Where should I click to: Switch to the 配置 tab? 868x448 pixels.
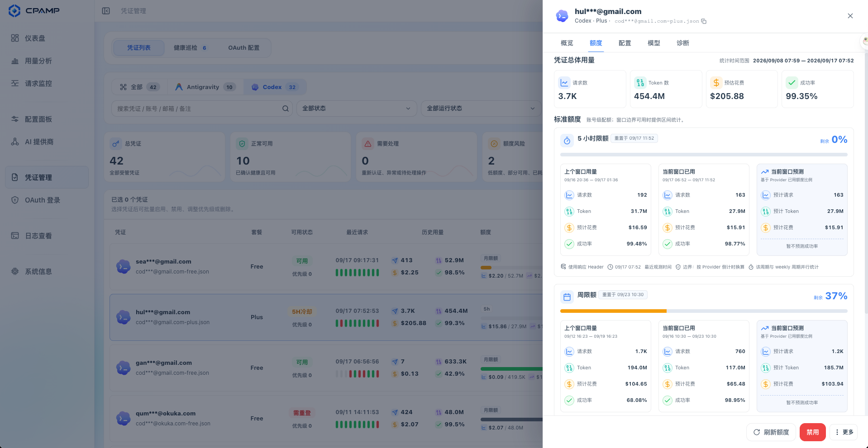(625, 43)
